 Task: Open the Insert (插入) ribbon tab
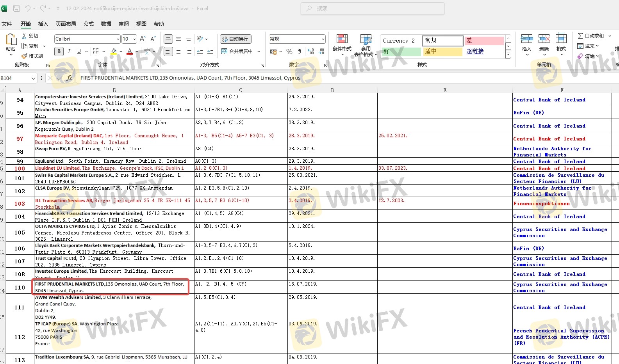click(43, 24)
